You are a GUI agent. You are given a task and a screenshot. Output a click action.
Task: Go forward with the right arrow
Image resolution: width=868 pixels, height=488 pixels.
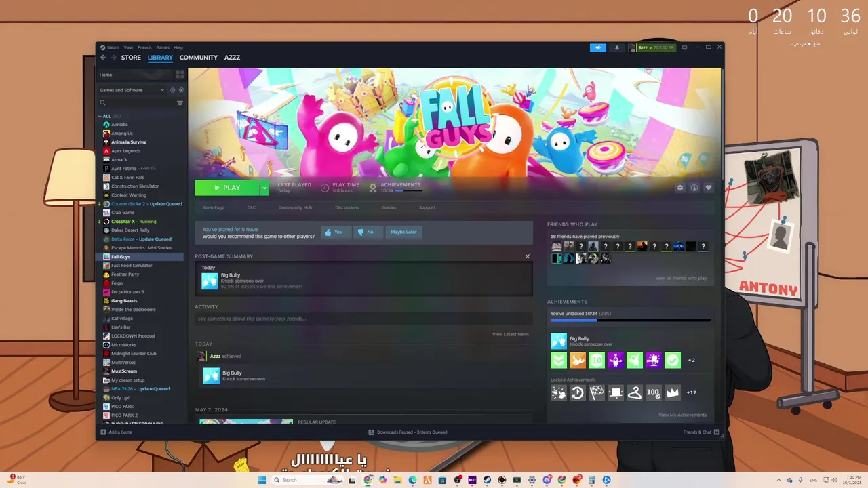[x=113, y=58]
